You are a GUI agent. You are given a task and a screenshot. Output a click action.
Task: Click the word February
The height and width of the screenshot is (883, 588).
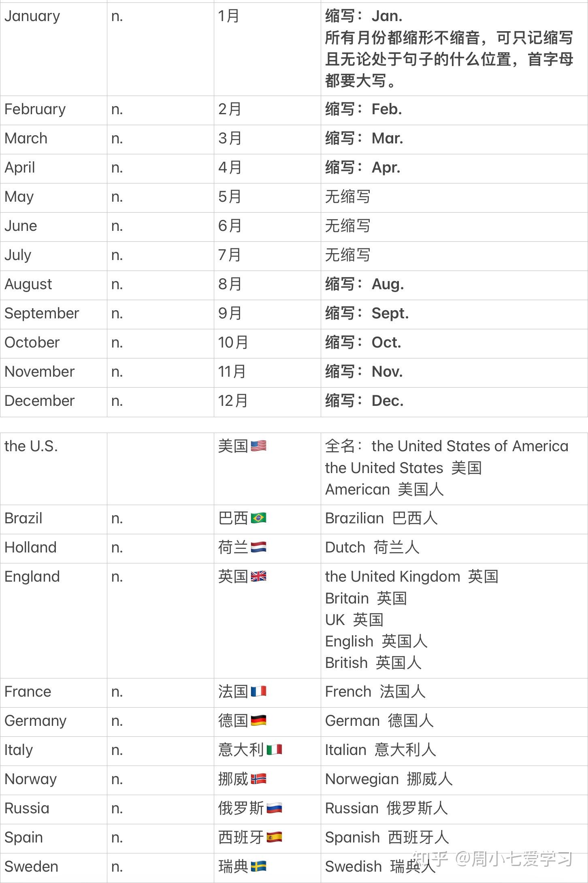tap(35, 109)
